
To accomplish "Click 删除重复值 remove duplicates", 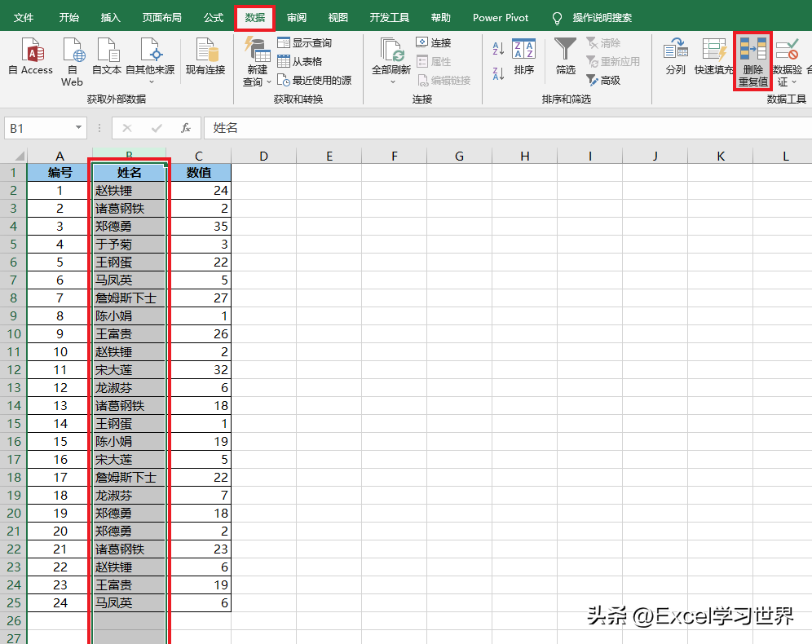I will coord(753,61).
